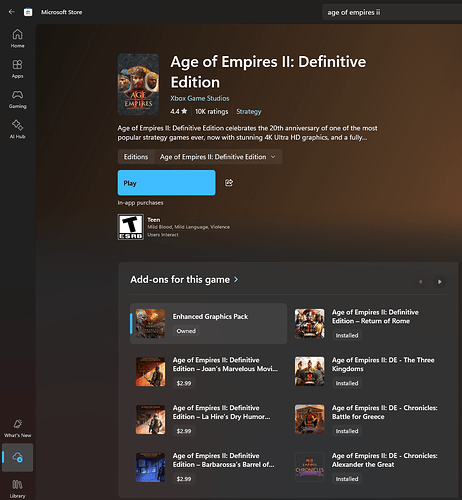
Task: Click the Users Interact label
Action: 163,235
